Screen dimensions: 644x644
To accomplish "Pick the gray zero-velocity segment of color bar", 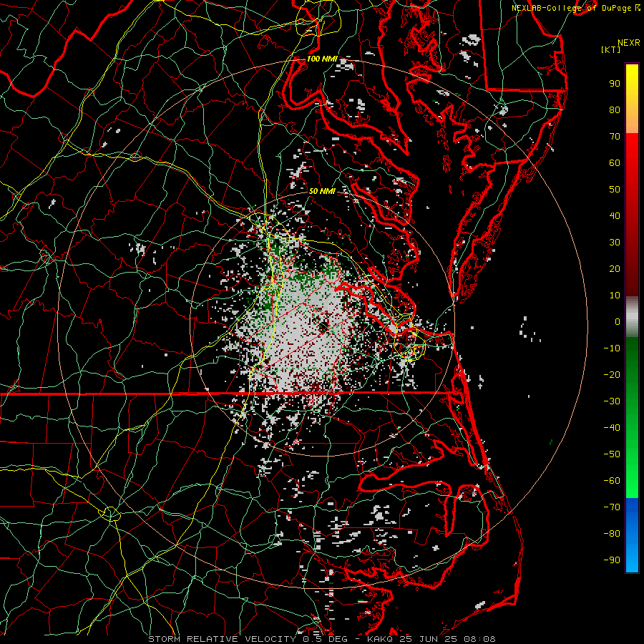I will point(632,316).
